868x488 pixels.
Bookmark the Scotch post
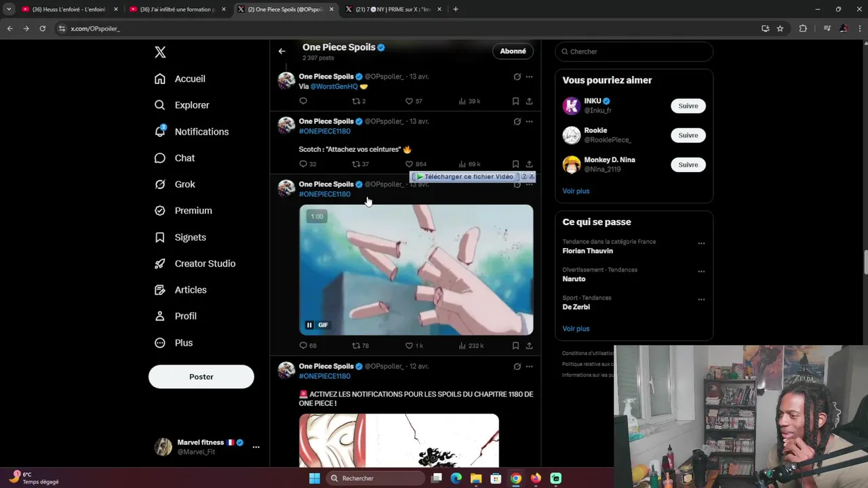click(x=515, y=164)
